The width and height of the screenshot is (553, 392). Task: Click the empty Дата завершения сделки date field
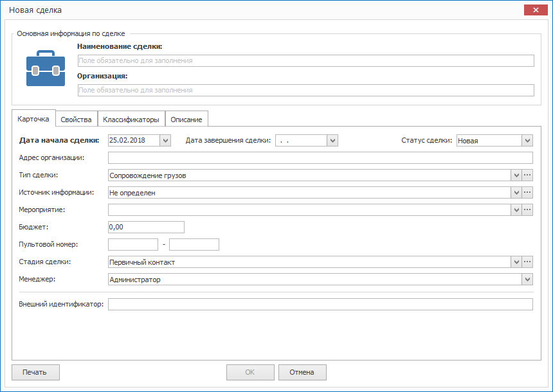[x=301, y=140]
